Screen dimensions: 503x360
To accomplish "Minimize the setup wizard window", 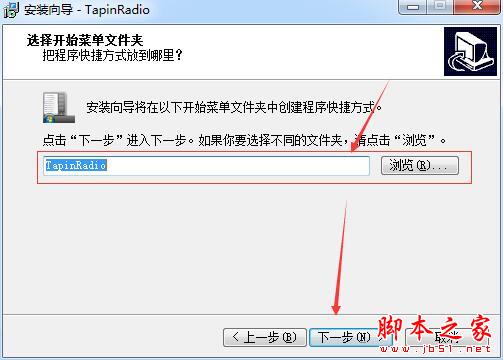I will (413, 6).
